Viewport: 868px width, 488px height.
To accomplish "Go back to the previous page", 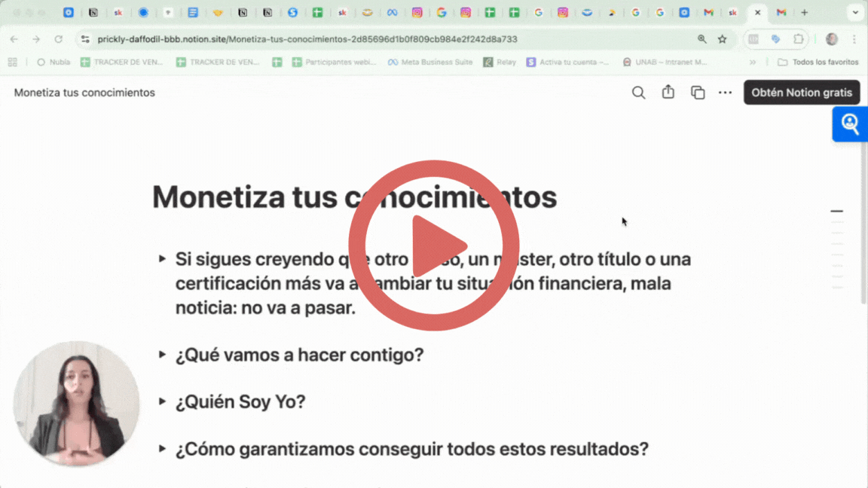I will pyautogui.click(x=14, y=39).
